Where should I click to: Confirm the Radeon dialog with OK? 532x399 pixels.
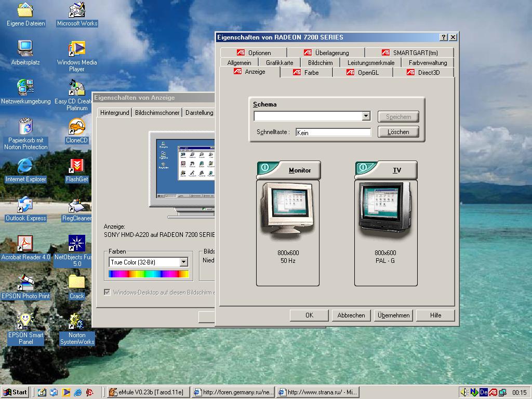[309, 315]
